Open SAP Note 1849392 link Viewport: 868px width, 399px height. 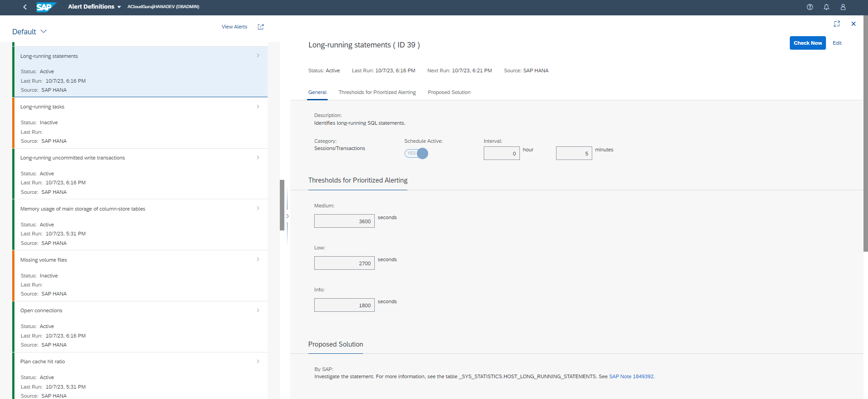(631, 376)
